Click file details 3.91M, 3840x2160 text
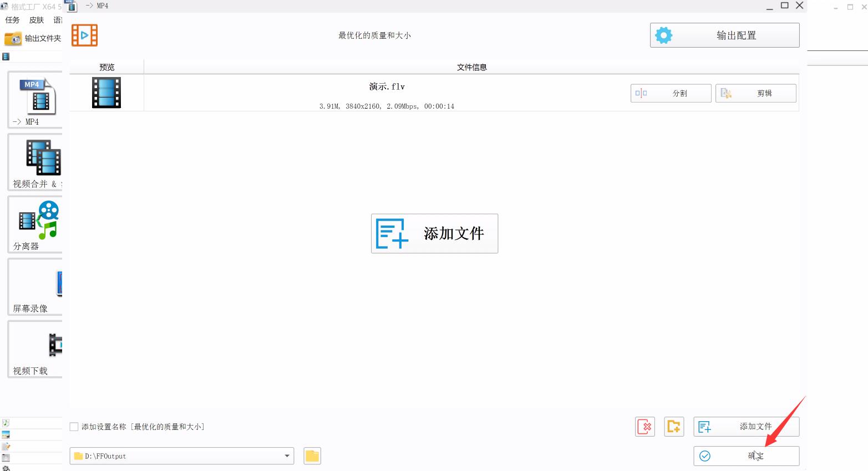Screen dimensions: 868x471 click(x=387, y=106)
